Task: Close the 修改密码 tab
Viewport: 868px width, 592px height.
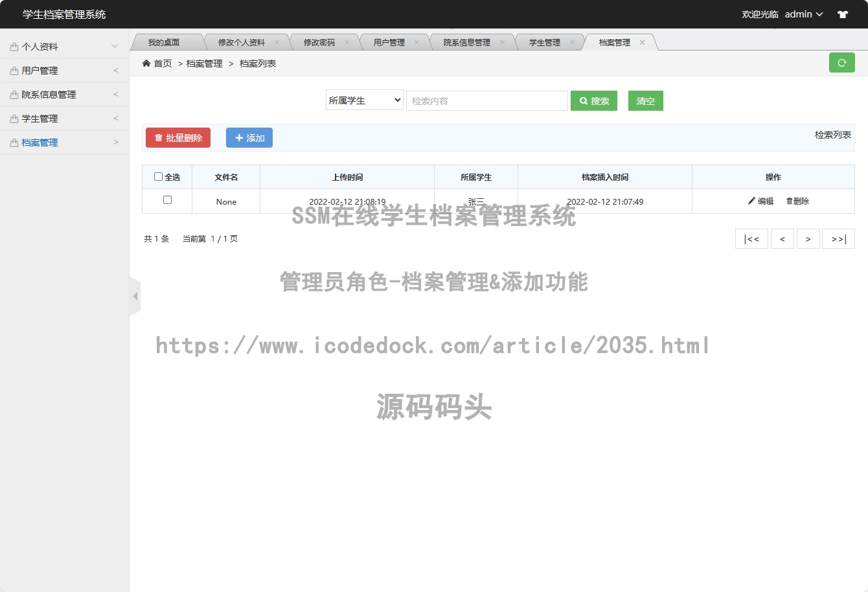Action: [x=347, y=42]
